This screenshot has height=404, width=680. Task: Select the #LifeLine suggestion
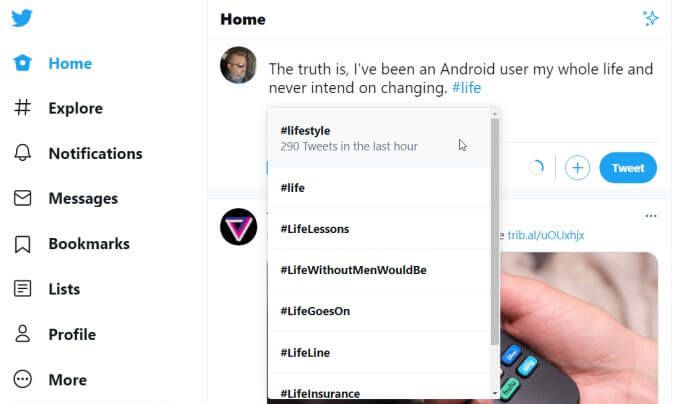378,352
